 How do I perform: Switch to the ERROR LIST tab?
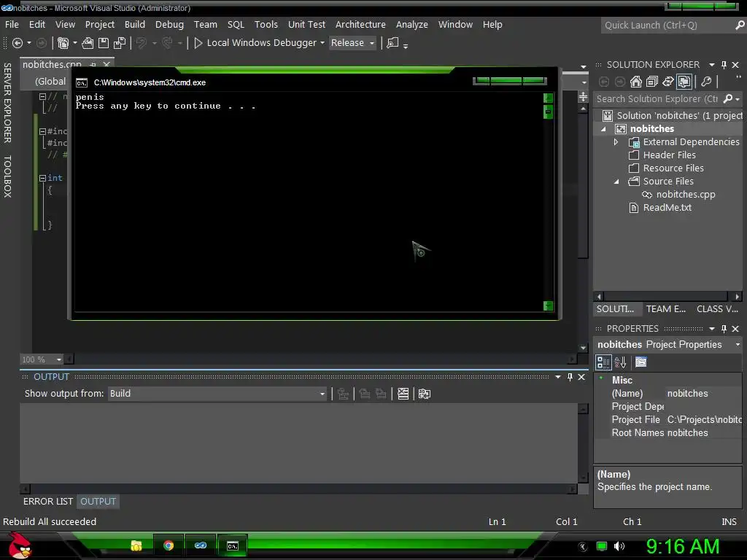(x=48, y=502)
